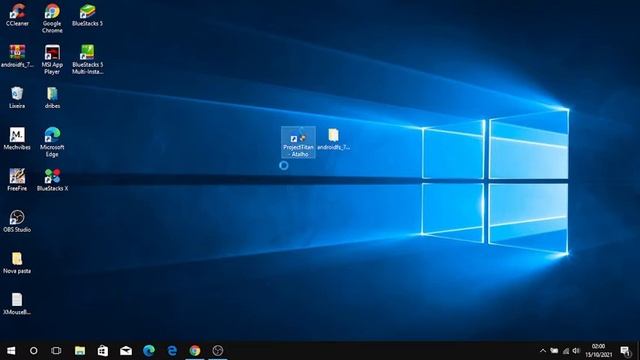The image size is (640, 360).
Task: Switch to OBS Studio on taskbar
Action: [218, 351]
